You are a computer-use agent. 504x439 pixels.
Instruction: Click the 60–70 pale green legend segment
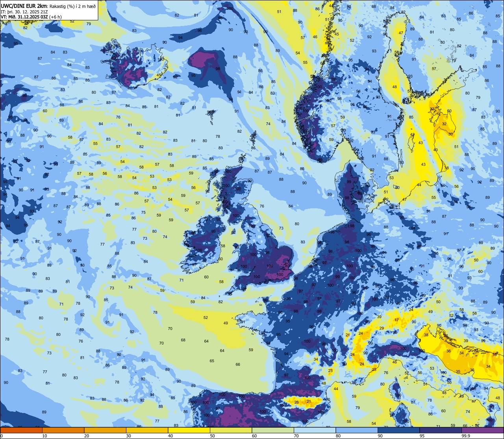tap(273, 430)
